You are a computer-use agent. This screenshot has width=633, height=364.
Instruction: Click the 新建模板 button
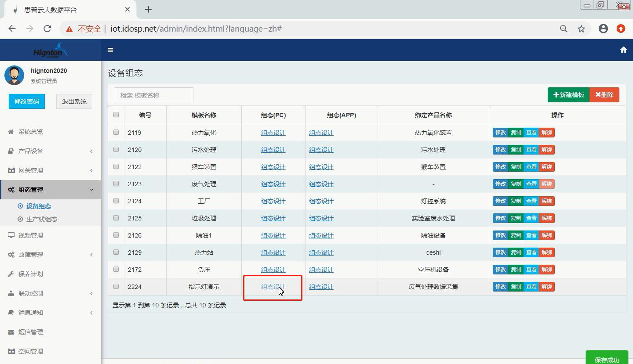568,94
